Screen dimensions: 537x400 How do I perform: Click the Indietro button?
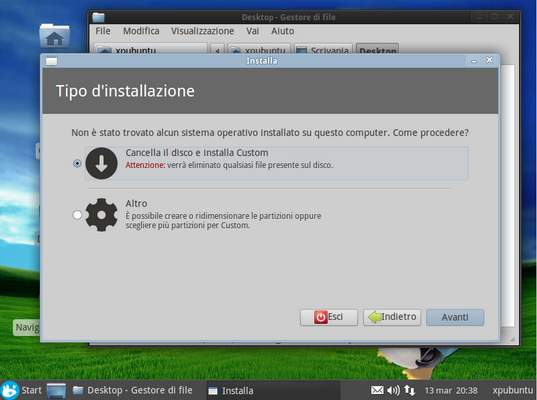coord(392,317)
